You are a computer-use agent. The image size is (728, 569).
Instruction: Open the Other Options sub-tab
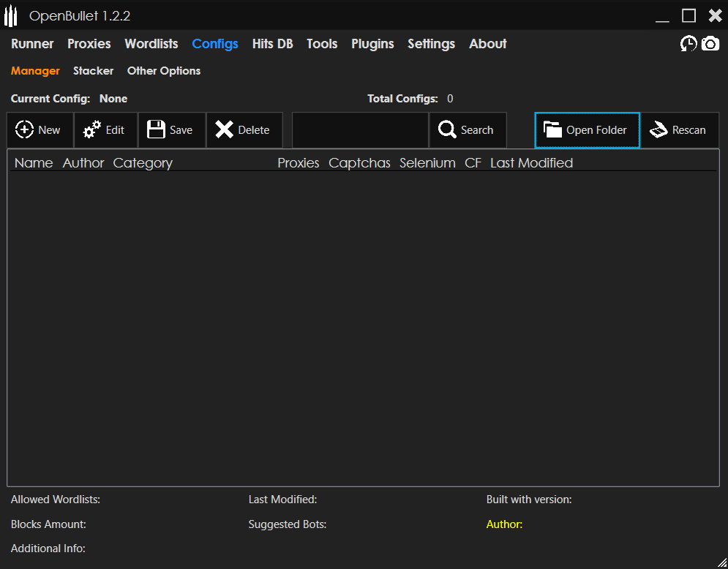tap(164, 70)
